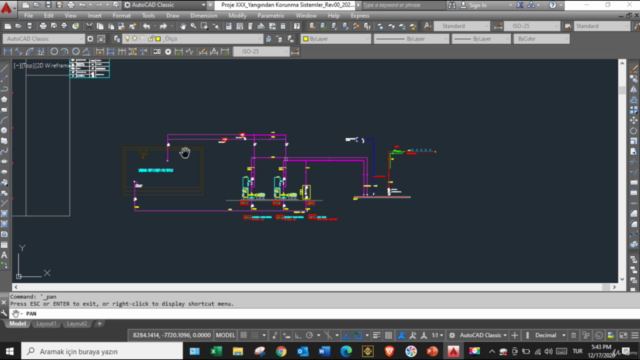Select the Multiline Text A tool
The image size is (640, 360).
pos(4,256)
